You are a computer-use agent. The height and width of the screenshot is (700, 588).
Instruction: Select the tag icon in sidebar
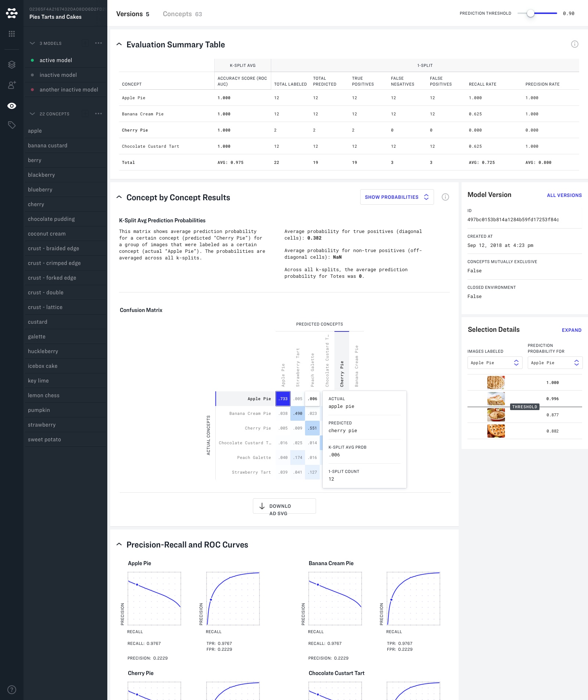[x=12, y=125]
